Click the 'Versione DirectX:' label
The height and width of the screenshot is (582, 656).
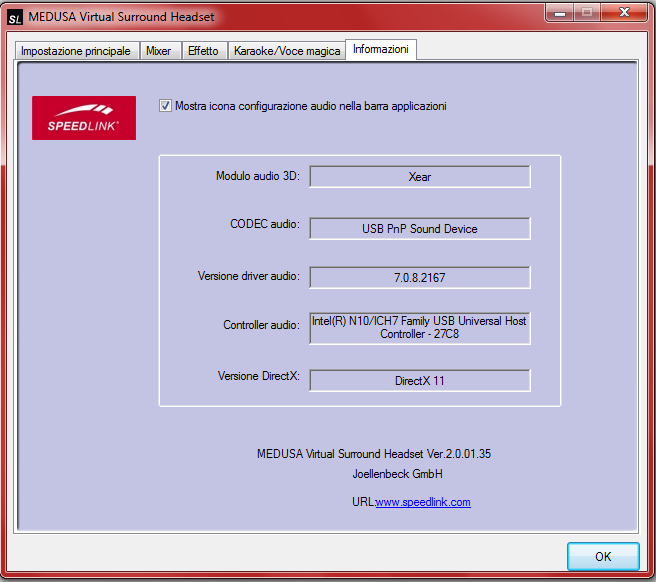pos(259,376)
